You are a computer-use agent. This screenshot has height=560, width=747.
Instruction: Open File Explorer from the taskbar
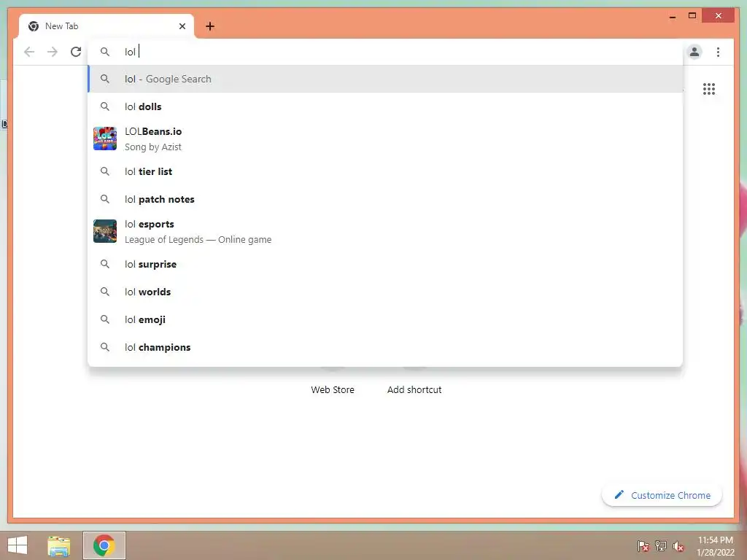[x=59, y=545]
